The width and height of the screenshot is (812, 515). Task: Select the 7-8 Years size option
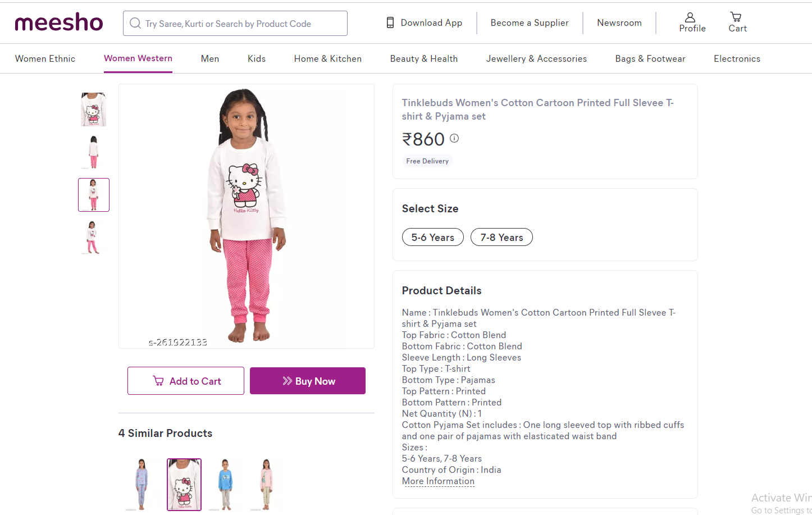click(x=501, y=238)
